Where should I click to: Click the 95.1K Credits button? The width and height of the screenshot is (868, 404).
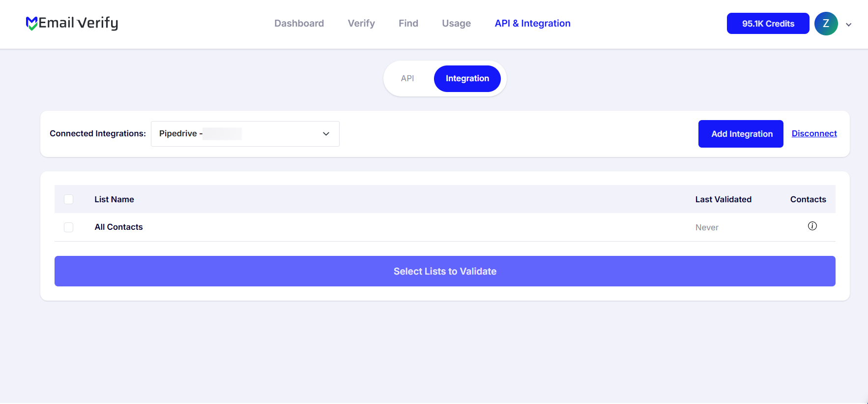click(768, 24)
